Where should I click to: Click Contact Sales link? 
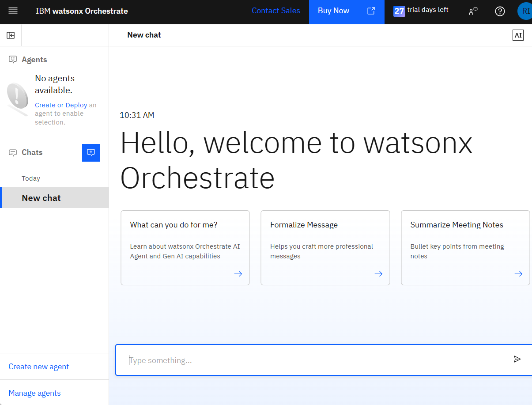276,11
